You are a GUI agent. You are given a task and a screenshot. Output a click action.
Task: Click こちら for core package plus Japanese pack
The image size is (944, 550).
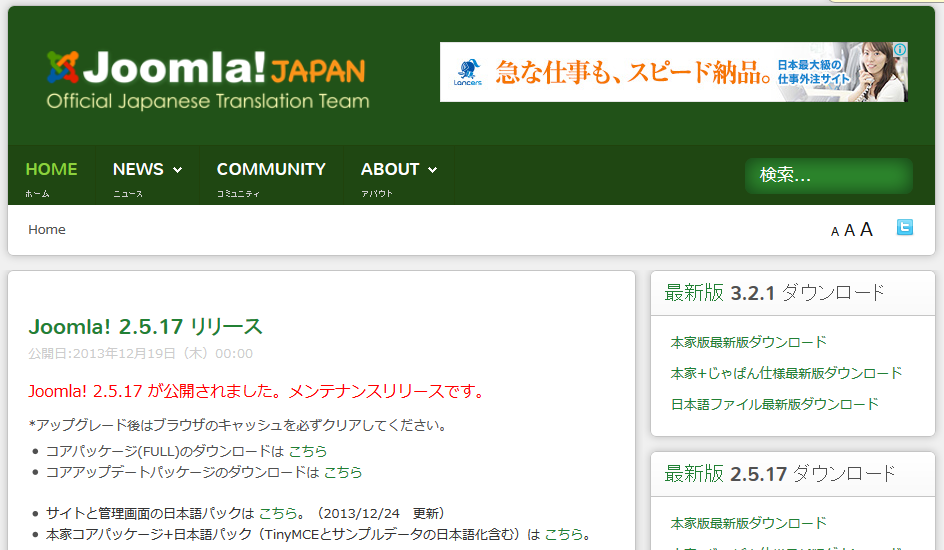tap(564, 534)
